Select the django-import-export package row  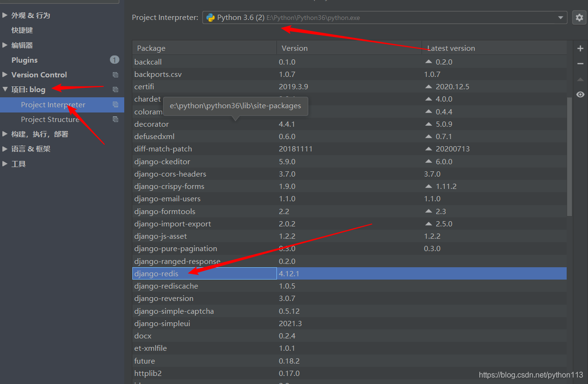pos(349,224)
